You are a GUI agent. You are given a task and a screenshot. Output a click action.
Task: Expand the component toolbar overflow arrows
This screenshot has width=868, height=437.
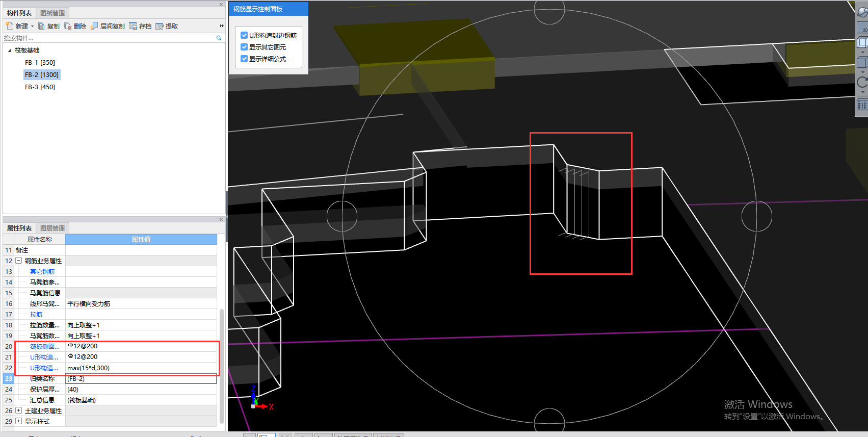click(222, 26)
